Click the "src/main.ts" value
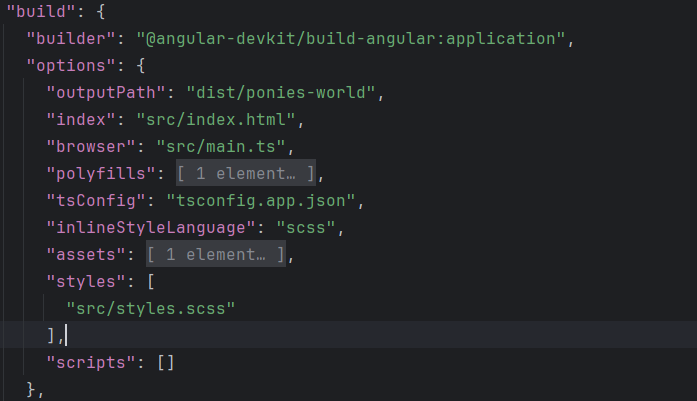 [221, 147]
